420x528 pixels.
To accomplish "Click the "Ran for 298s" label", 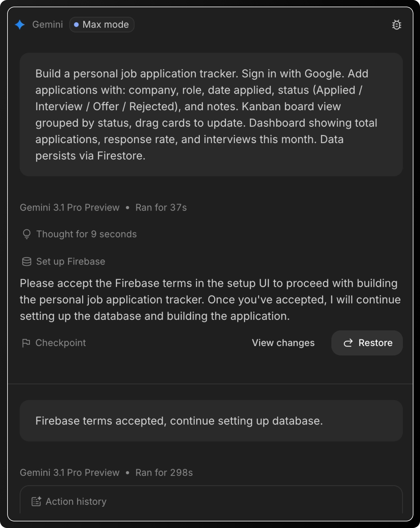I will (164, 473).
